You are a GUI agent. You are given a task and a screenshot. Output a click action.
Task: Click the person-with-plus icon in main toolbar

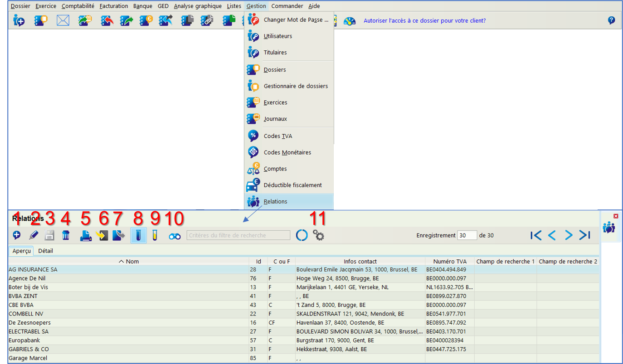(x=19, y=20)
